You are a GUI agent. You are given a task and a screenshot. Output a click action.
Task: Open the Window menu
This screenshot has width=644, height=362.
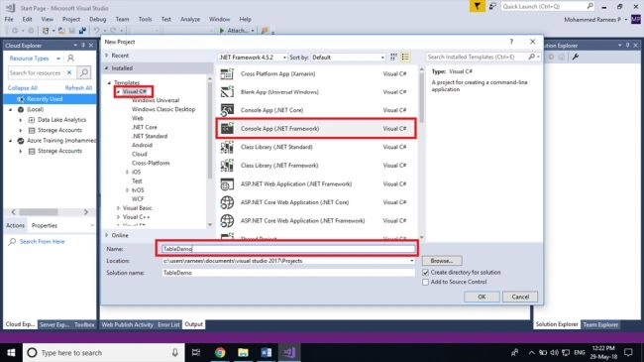[x=219, y=19]
